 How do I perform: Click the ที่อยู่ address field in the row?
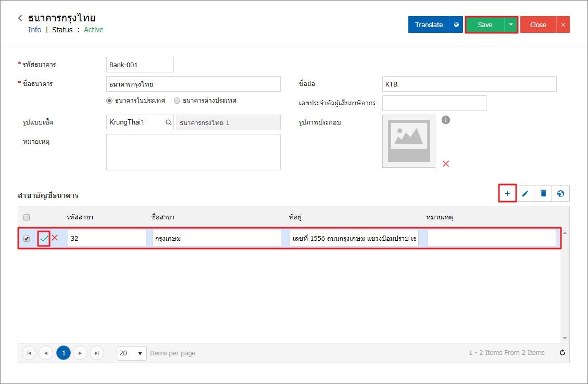pyautogui.click(x=354, y=238)
